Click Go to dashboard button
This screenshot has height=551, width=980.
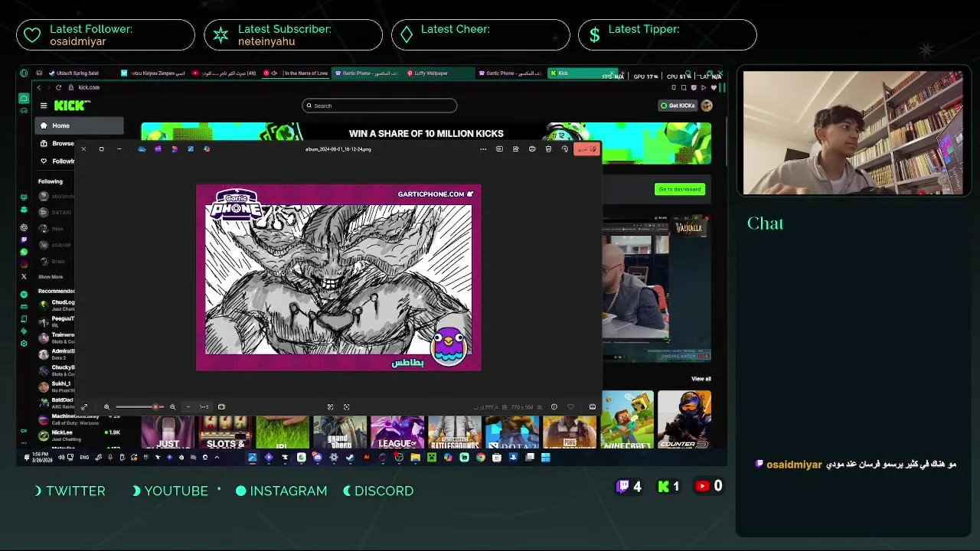(679, 189)
